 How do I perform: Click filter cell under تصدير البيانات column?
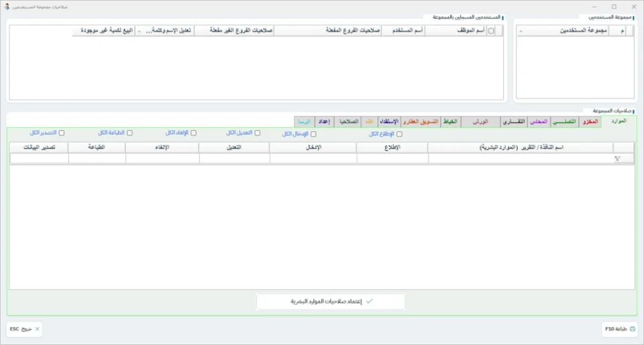tap(39, 159)
